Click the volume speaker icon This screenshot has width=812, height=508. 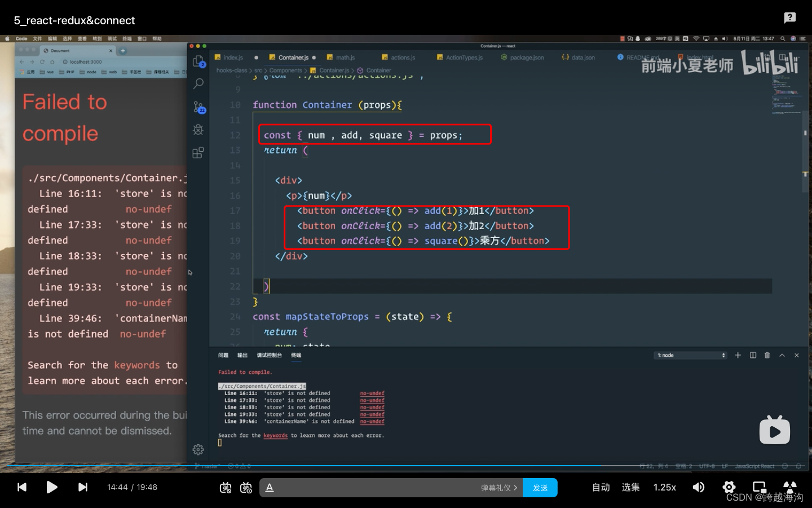699,487
